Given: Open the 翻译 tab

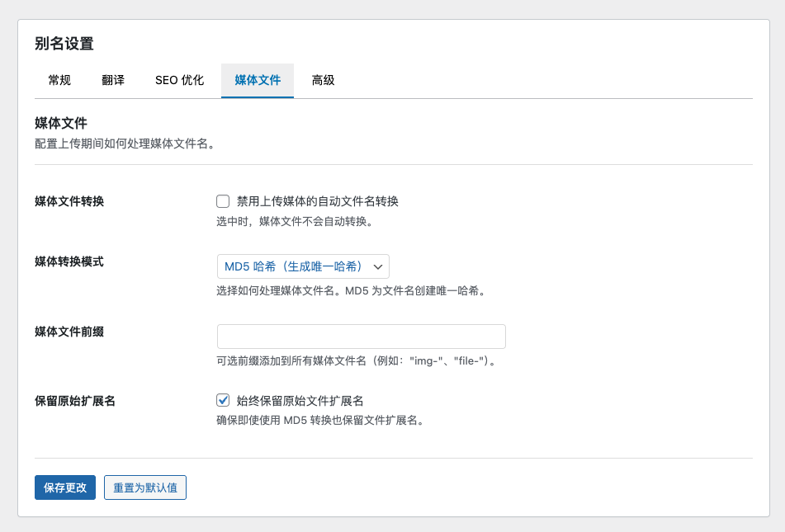Looking at the screenshot, I should tap(113, 81).
